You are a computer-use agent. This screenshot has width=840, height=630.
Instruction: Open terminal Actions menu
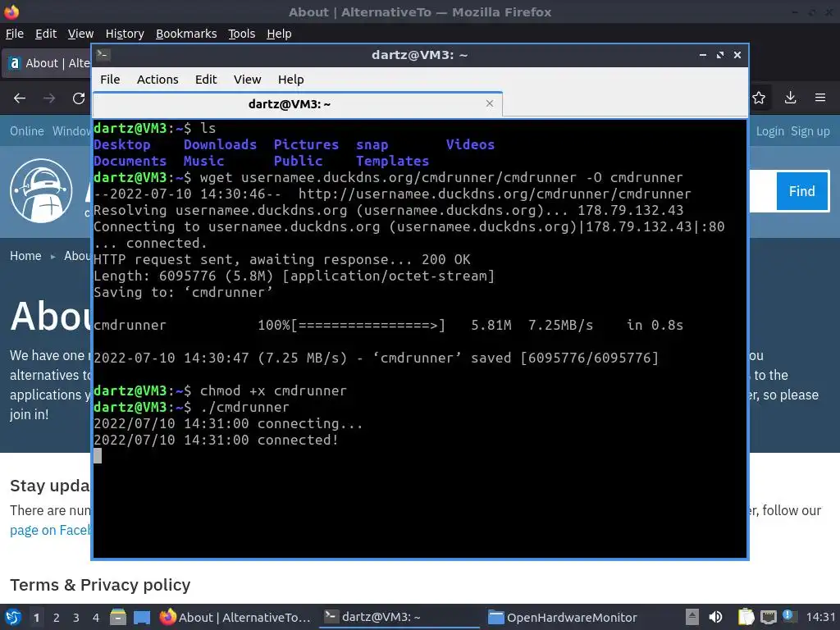tap(157, 80)
